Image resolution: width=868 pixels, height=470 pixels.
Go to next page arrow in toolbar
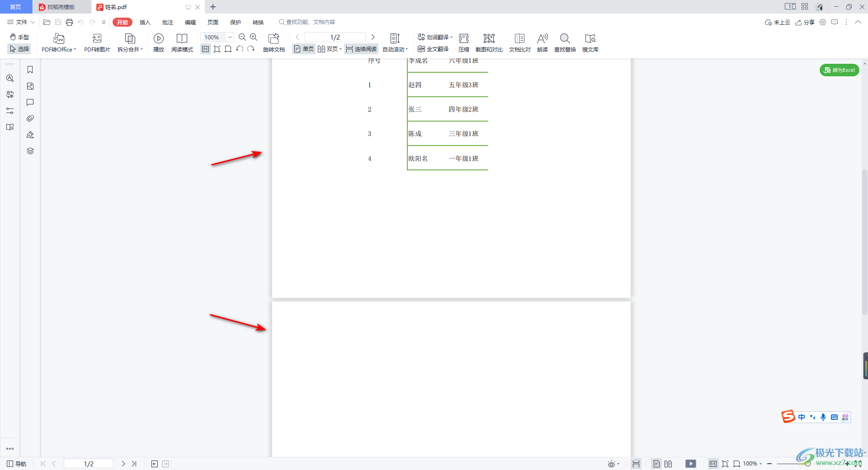[x=373, y=37]
